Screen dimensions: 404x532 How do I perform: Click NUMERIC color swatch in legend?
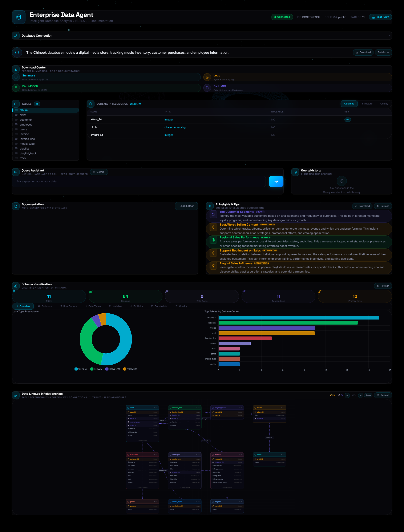[125, 369]
